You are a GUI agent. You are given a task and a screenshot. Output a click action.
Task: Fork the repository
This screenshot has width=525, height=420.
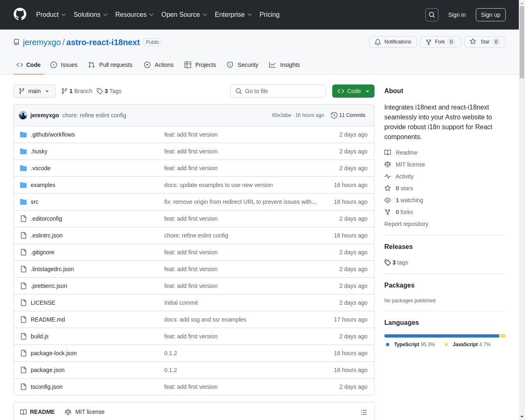(x=440, y=42)
